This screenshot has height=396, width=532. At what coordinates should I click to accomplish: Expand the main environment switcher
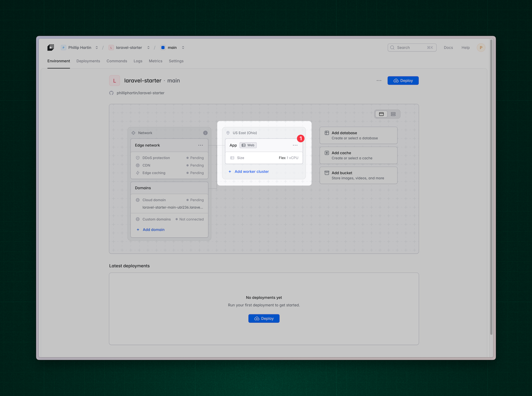tap(183, 47)
